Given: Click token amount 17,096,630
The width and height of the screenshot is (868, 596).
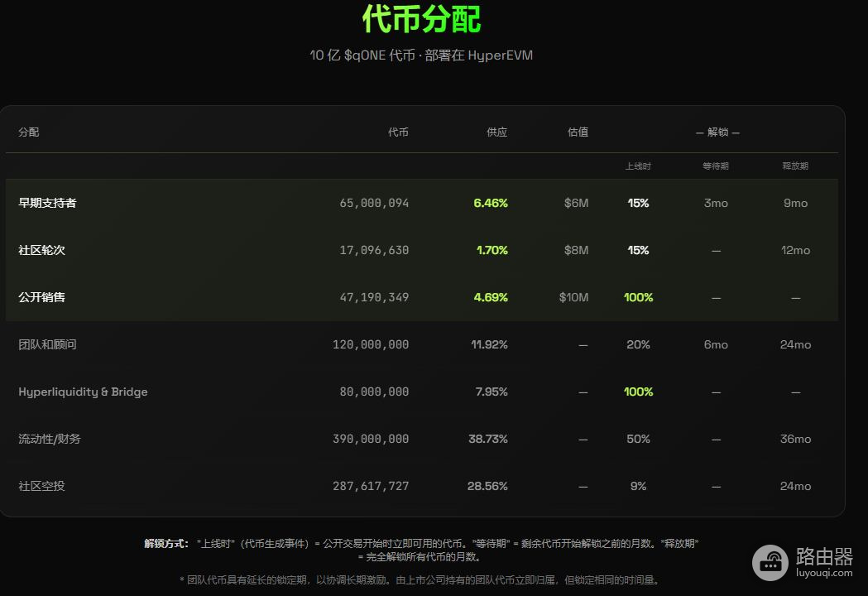Looking at the screenshot, I should pyautogui.click(x=374, y=250).
